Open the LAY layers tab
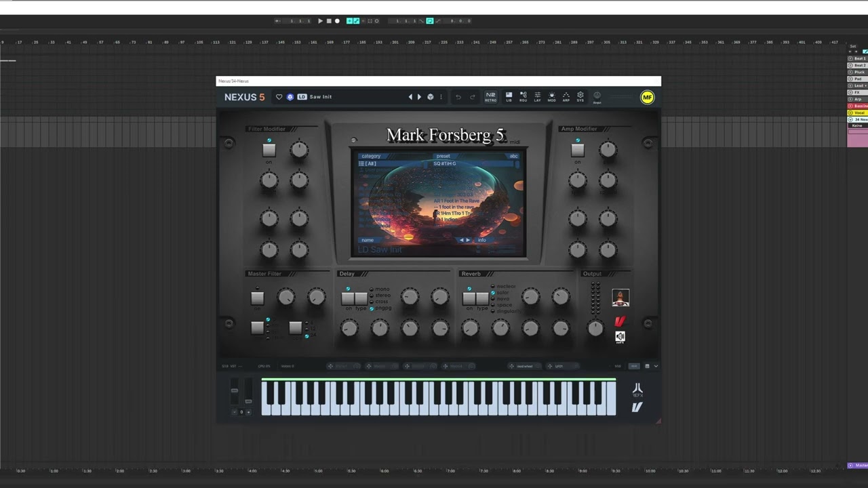 coord(537,97)
